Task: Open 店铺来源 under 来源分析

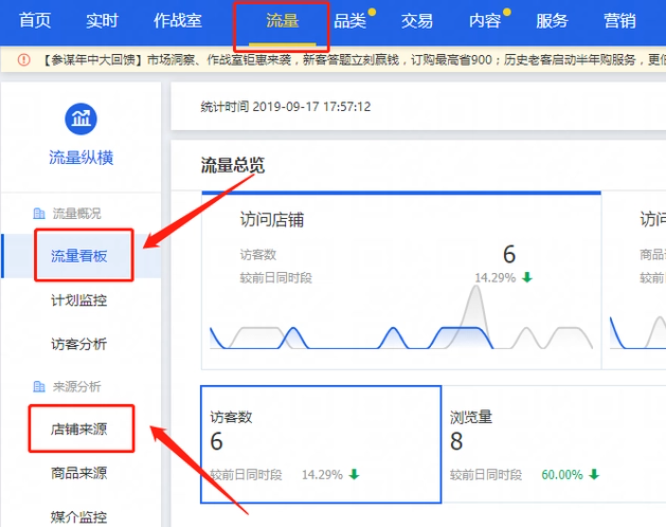Action: pos(79,430)
